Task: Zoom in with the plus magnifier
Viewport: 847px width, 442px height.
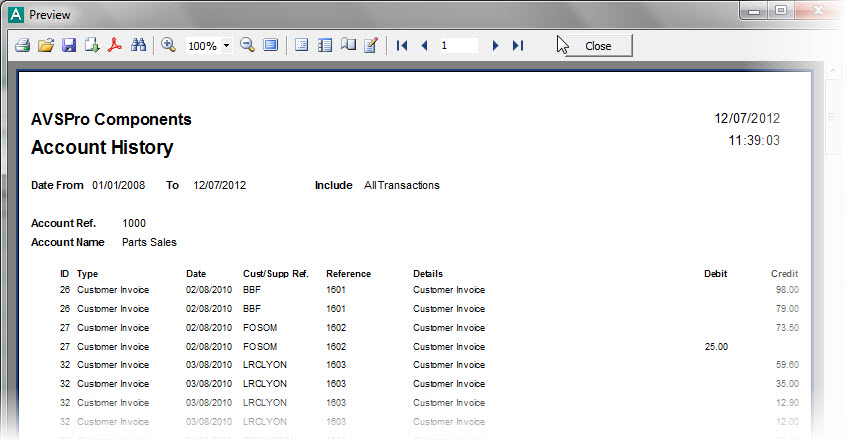Action: (x=168, y=46)
